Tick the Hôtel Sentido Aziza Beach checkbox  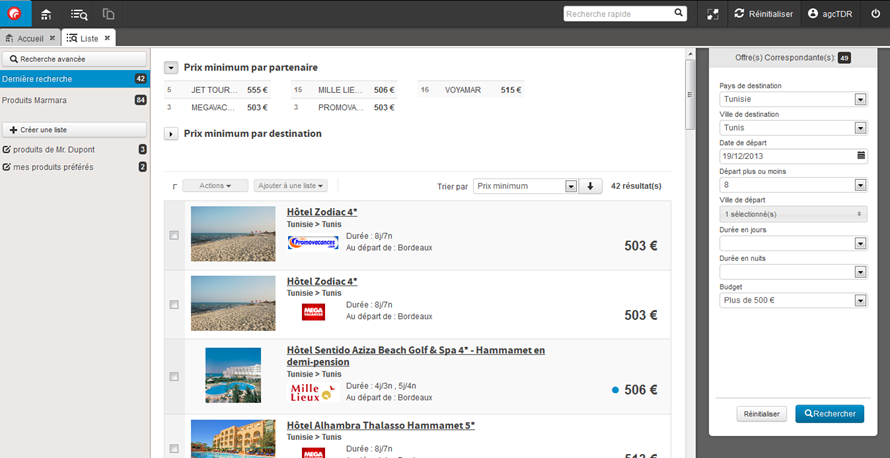point(174,377)
